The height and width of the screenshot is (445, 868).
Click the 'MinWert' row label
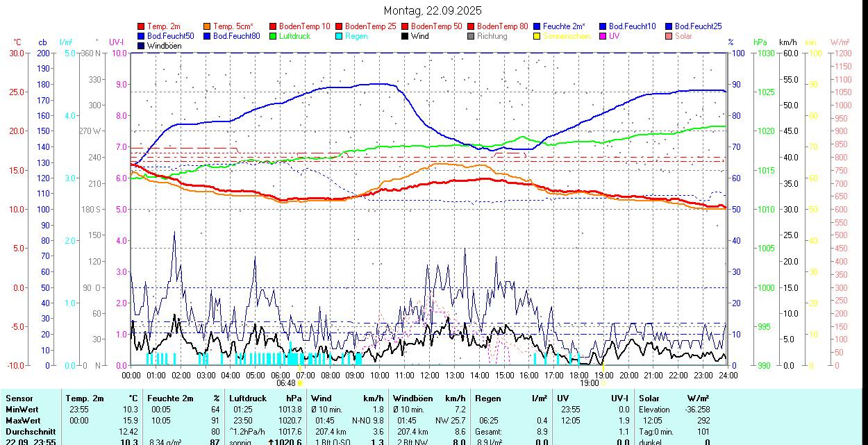point(22,410)
